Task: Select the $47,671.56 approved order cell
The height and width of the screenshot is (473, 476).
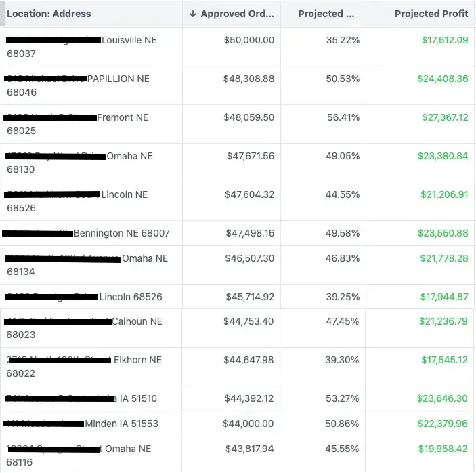Action: coord(251,156)
